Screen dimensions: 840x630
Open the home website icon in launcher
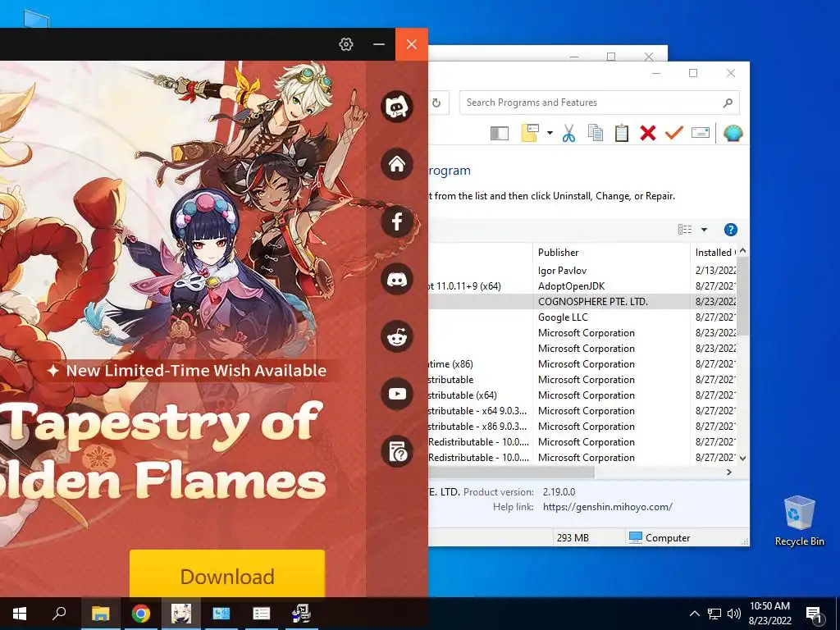pyautogui.click(x=397, y=164)
